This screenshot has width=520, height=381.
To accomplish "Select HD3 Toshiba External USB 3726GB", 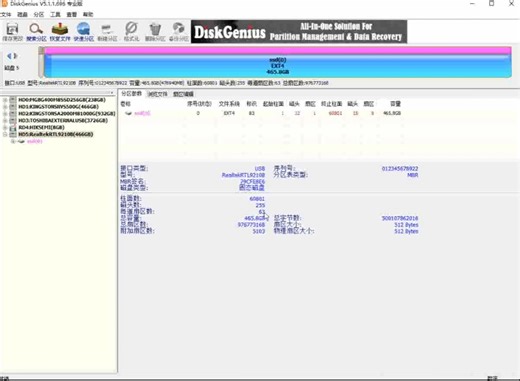I will pos(63,120).
